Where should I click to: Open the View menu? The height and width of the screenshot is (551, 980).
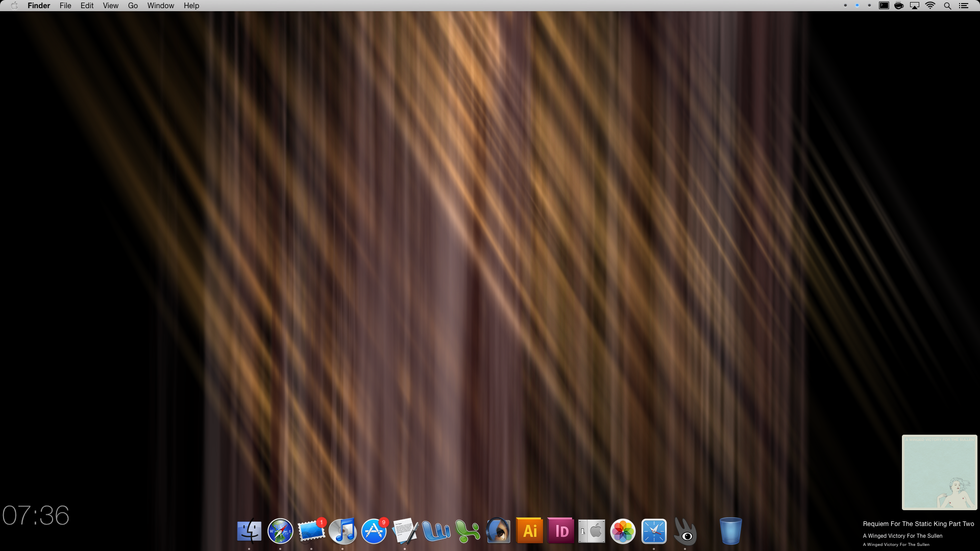(111, 6)
